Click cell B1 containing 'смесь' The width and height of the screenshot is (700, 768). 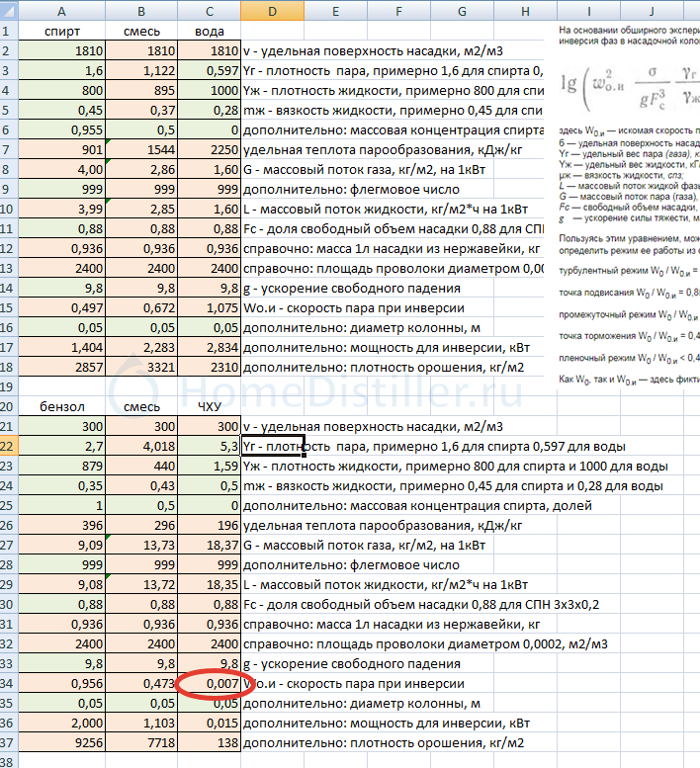[141, 31]
